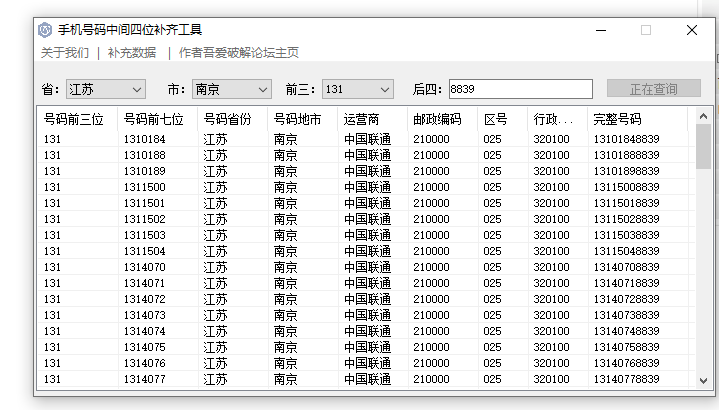
Task: Open the 补充数据 menu
Action: point(132,53)
